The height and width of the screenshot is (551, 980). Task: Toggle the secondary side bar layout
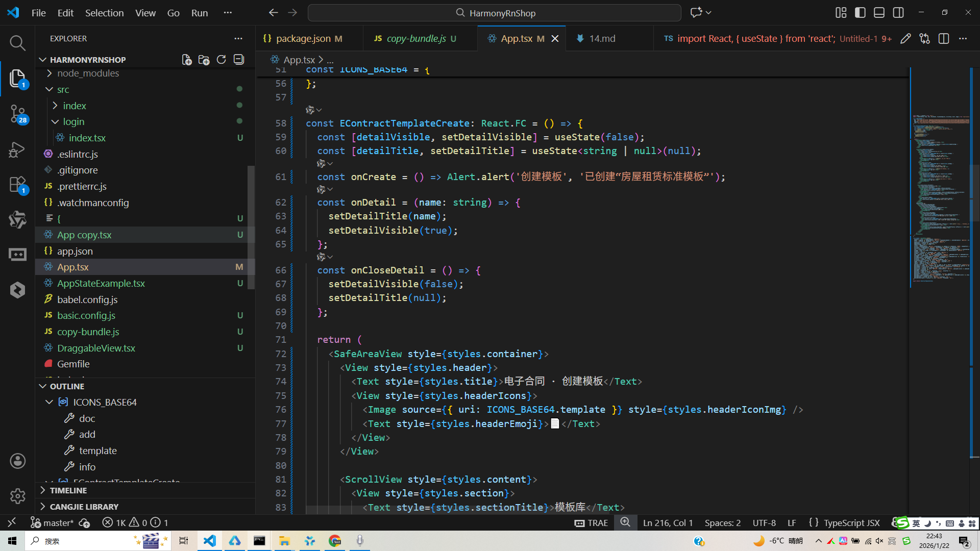point(898,13)
